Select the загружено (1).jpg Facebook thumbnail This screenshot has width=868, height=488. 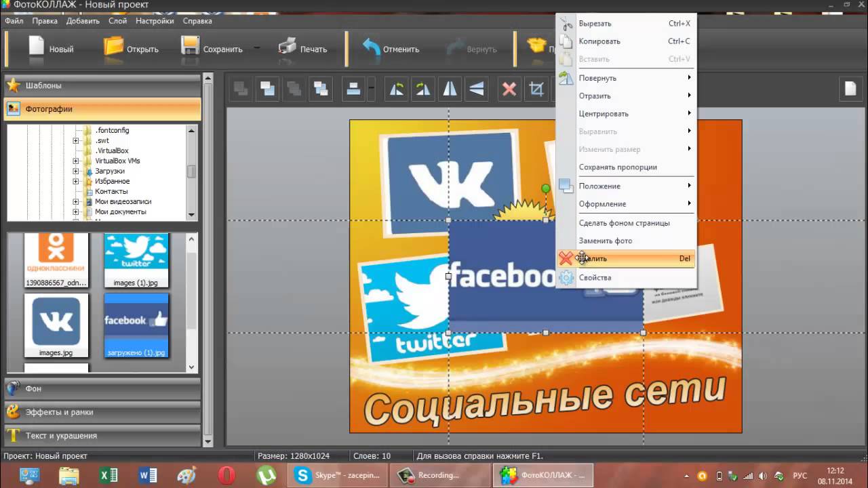tap(136, 325)
